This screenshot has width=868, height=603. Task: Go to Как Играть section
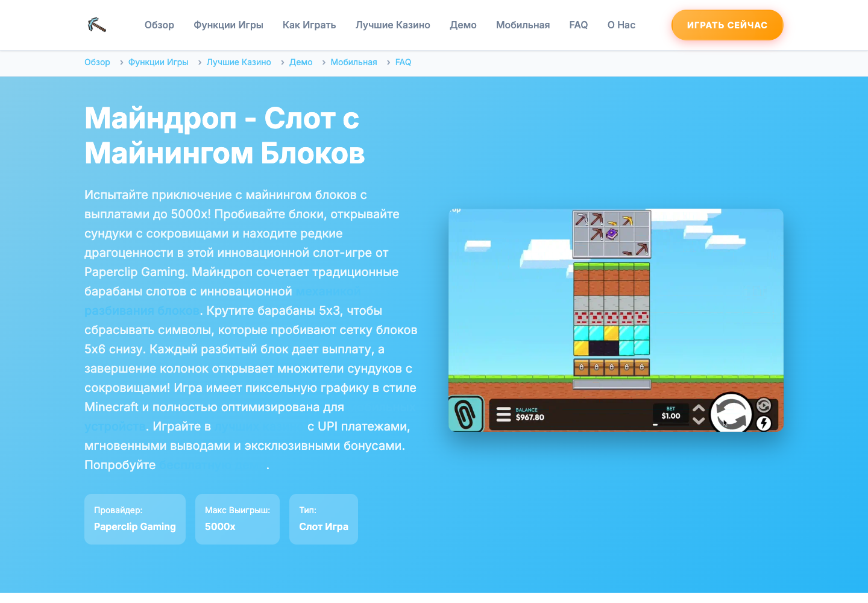[309, 25]
